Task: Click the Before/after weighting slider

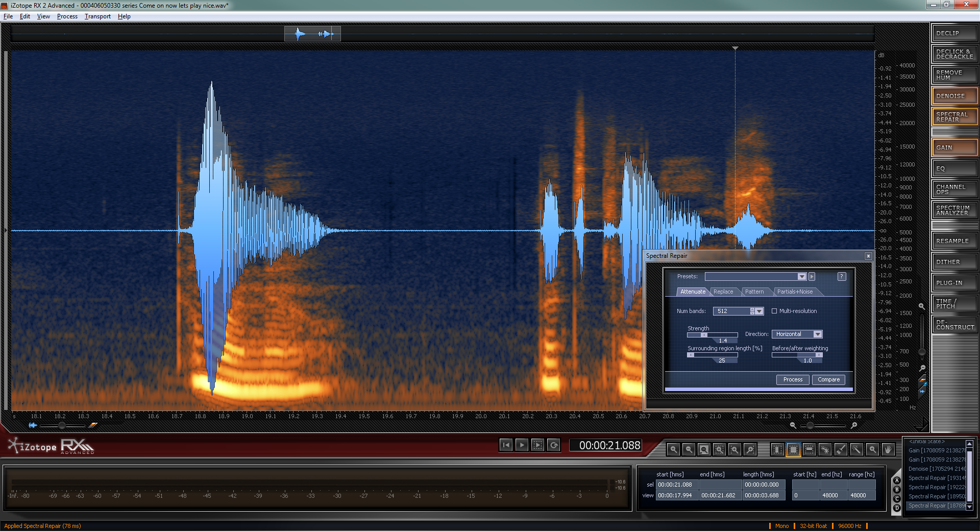Action: point(797,355)
